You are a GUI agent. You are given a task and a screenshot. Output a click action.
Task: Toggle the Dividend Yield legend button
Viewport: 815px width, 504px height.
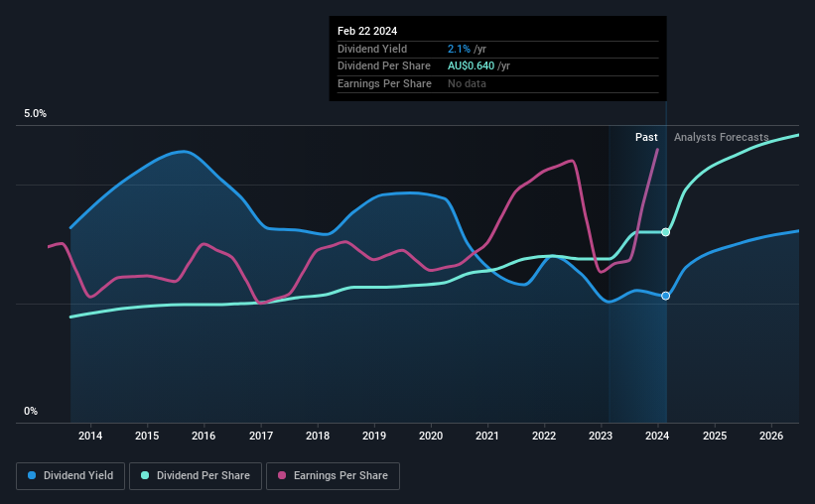[70, 476]
